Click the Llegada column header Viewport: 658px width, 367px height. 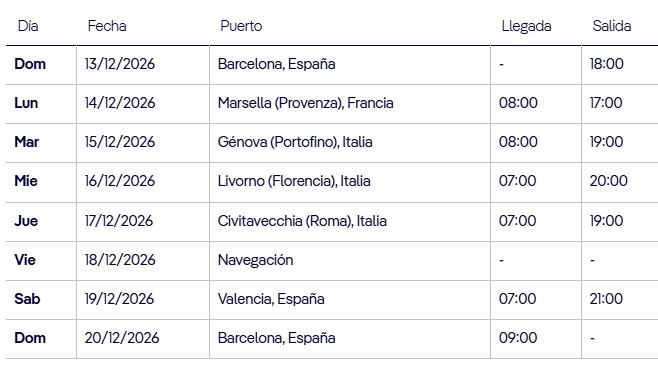tap(526, 26)
